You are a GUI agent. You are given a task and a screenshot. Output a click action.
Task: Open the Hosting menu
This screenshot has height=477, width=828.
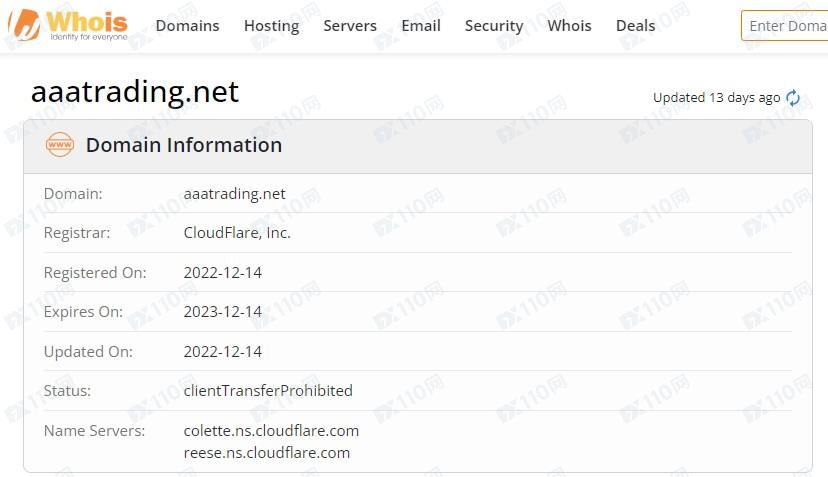click(271, 26)
